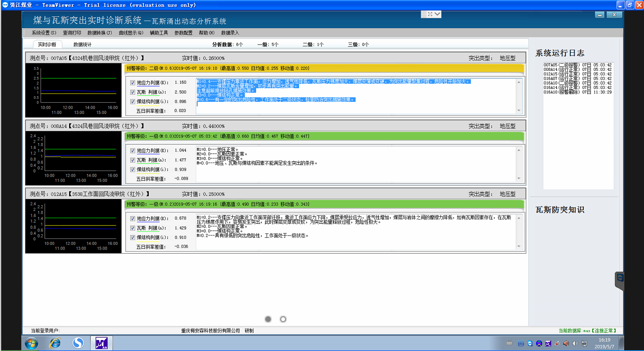Select the second page indicator dot
This screenshot has height=351, width=644.
point(283,319)
